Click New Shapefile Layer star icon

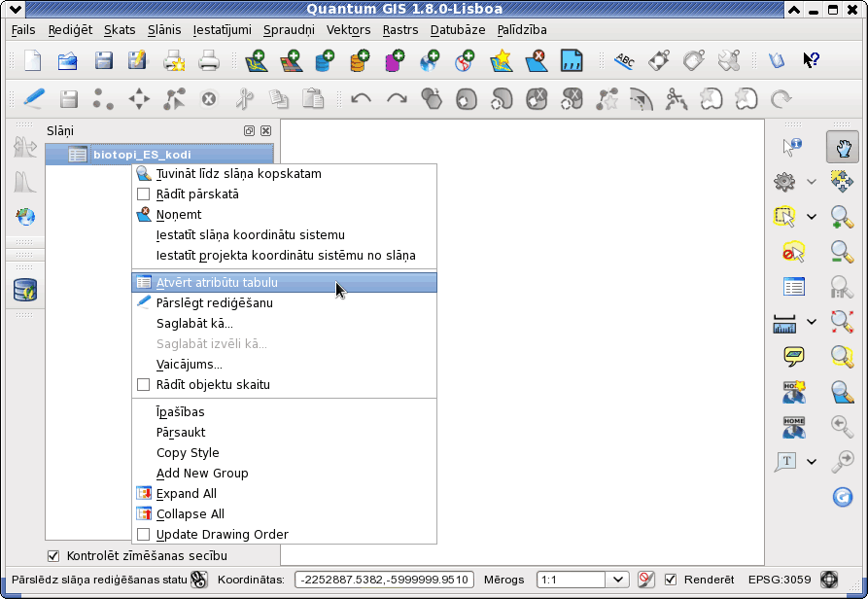coord(501,60)
